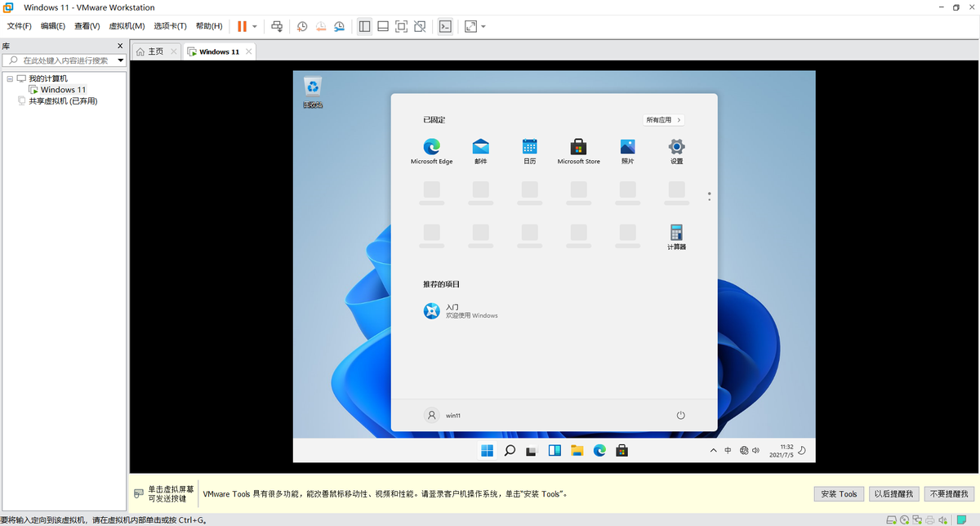Viewport: 980px width, 526px height.
Task: Open the 计算器 app in Start menu
Action: [x=676, y=237]
